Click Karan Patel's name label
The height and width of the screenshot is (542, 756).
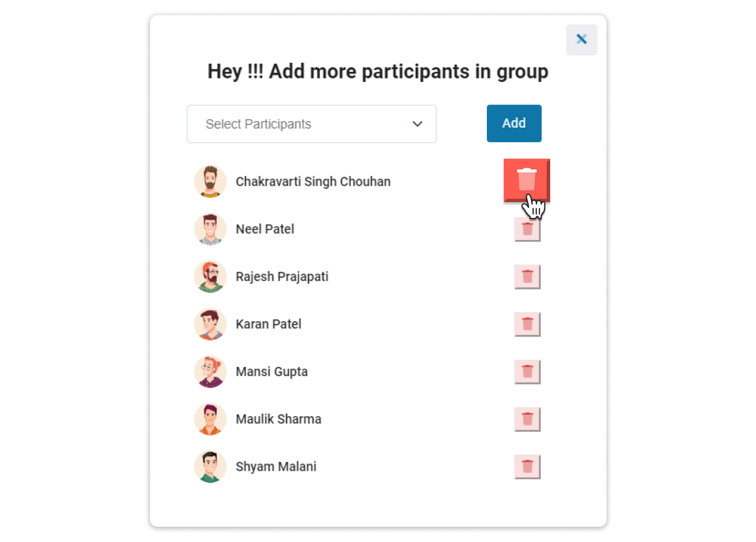coord(269,324)
